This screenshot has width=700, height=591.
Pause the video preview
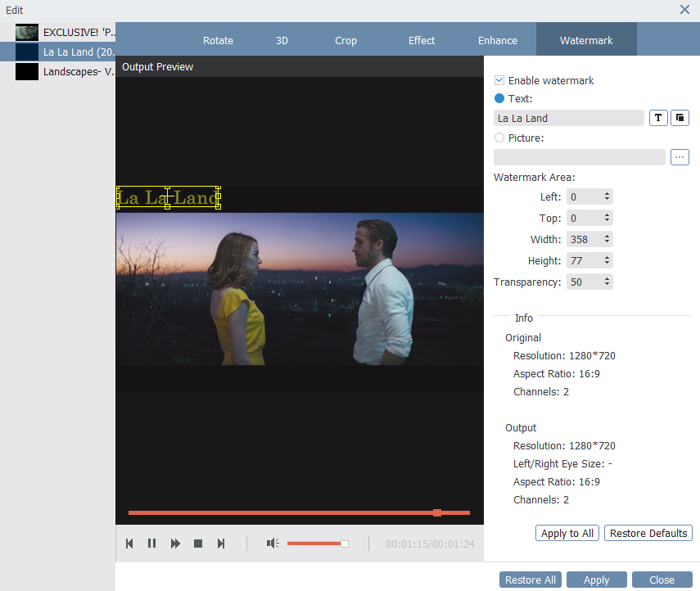click(151, 544)
